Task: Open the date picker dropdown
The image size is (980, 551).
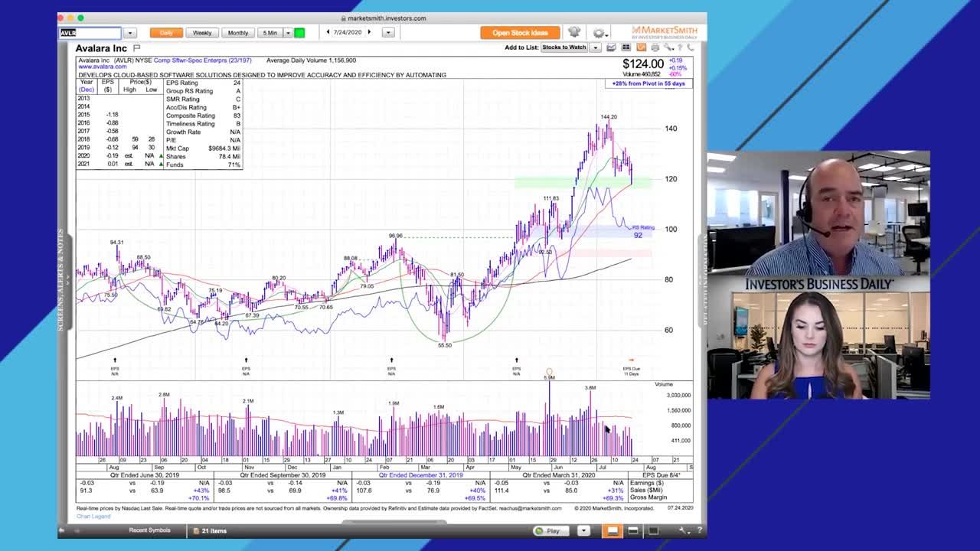Action: [x=388, y=33]
